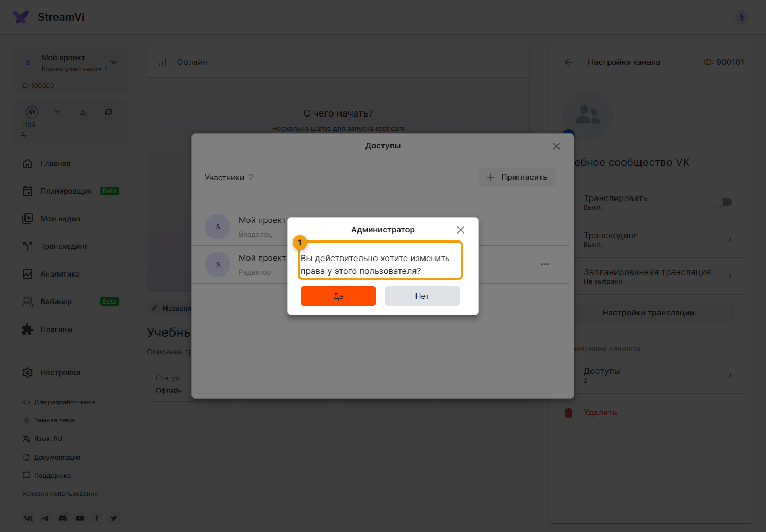This screenshot has width=766, height=532.
Task: Click the transcoding fork icon in project panel
Action: (57, 112)
